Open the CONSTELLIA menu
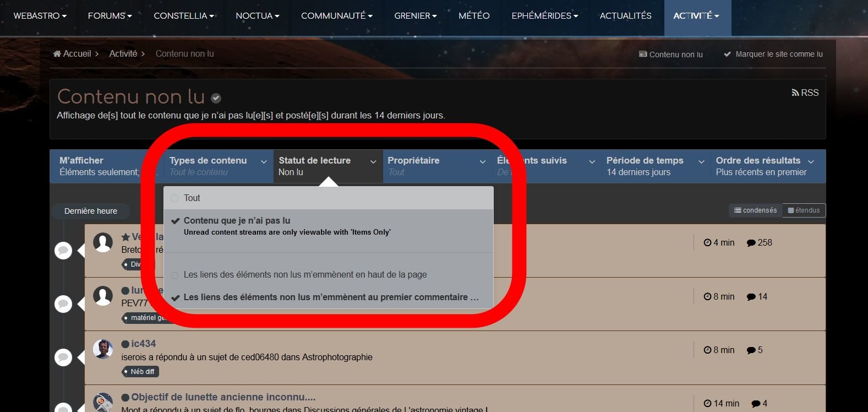The image size is (868, 412). (x=184, y=16)
